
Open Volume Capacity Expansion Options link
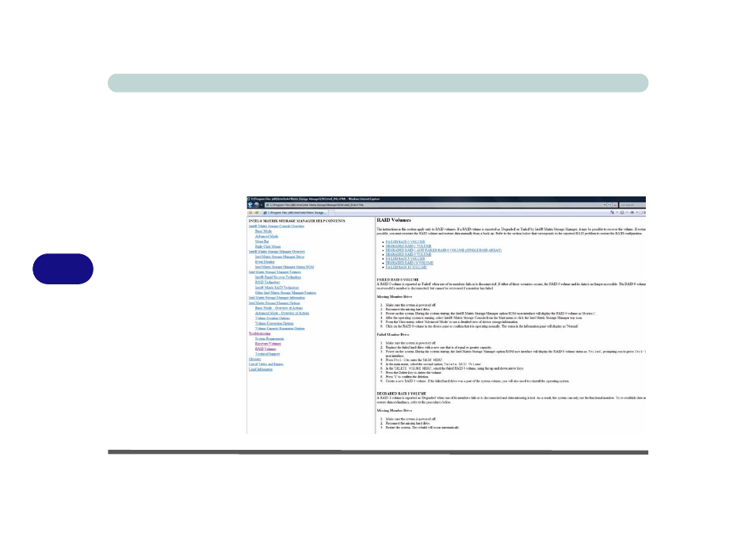(280, 329)
